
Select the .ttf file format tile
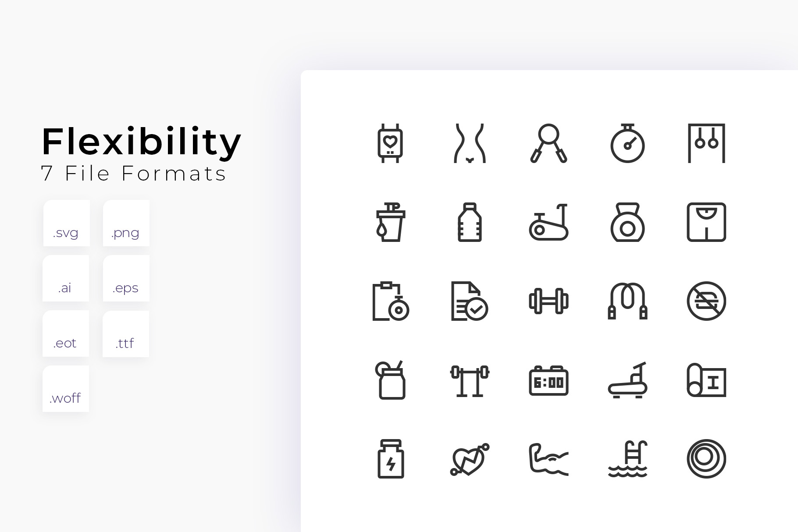[x=126, y=333]
